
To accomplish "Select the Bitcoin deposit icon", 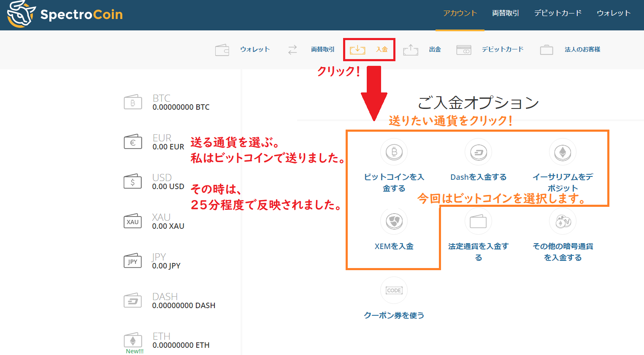I will [x=393, y=152].
